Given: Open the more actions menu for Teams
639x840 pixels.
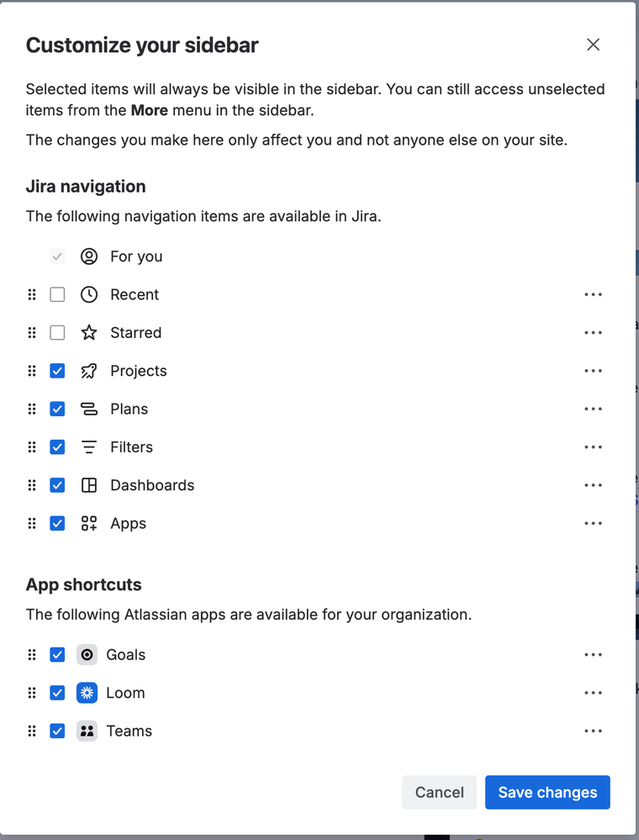Looking at the screenshot, I should pos(594,731).
